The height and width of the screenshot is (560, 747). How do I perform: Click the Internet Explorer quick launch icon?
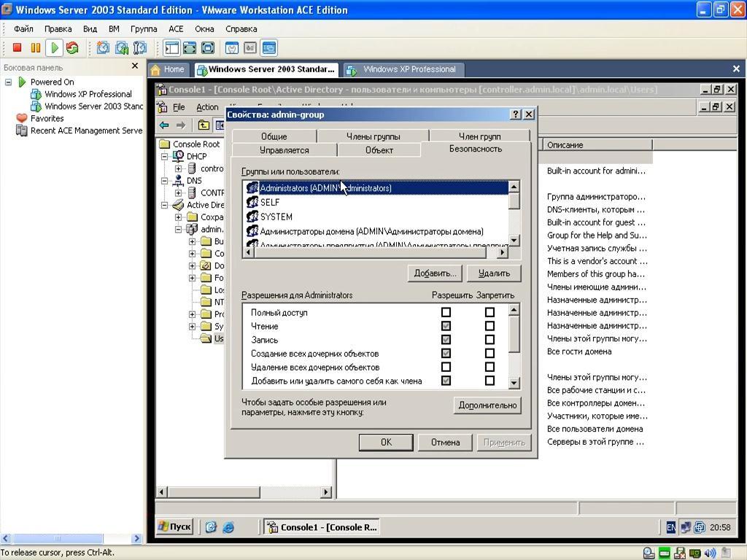(228, 526)
